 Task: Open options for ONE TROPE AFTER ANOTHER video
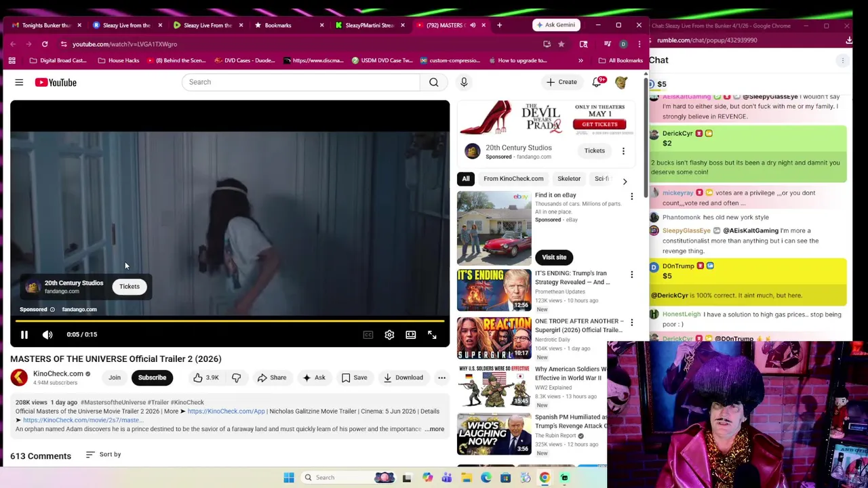631,323
